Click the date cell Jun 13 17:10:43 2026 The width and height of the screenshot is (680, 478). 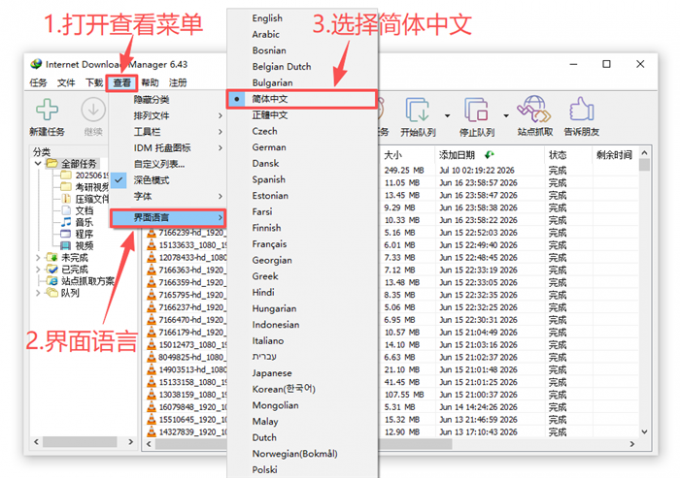pos(478,432)
